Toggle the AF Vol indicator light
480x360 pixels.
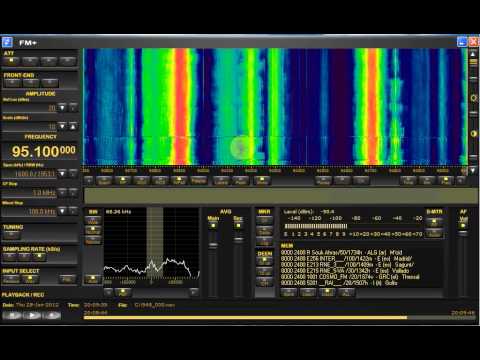tap(463, 226)
